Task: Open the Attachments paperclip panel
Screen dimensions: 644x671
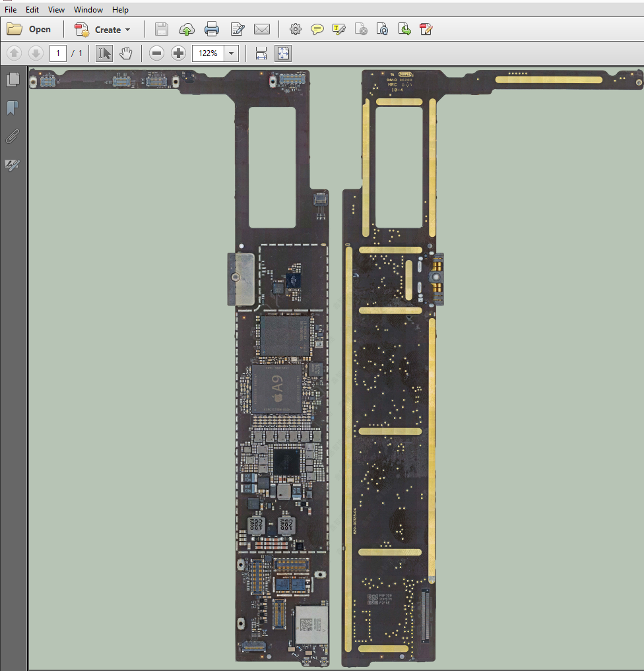Action: click(13, 137)
